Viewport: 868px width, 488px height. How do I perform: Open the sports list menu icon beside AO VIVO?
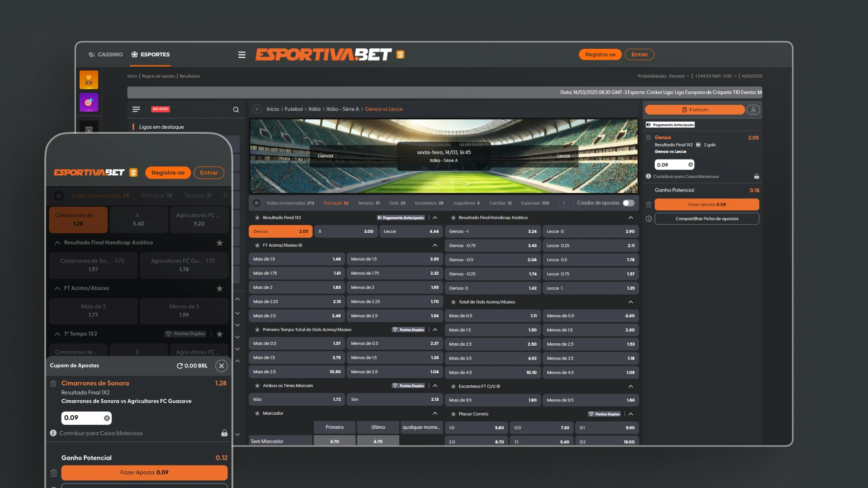tap(136, 109)
